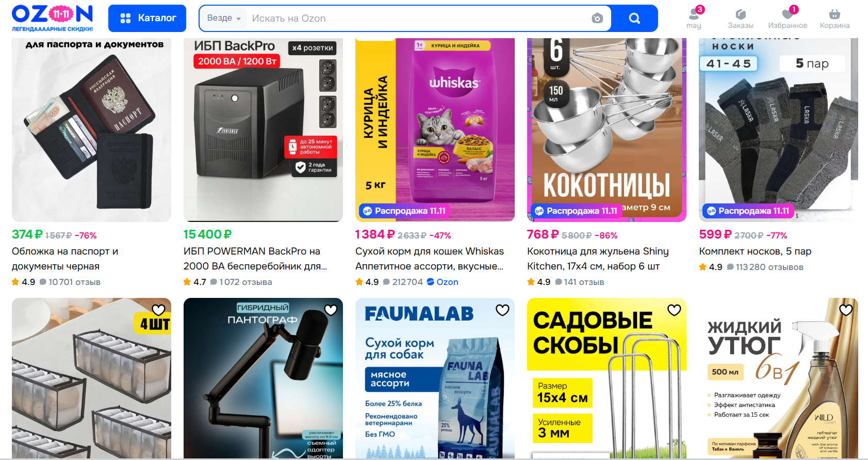Viewport: 868px width, 460px height.
Task: Click the blue search magnifier button
Action: coord(634,19)
